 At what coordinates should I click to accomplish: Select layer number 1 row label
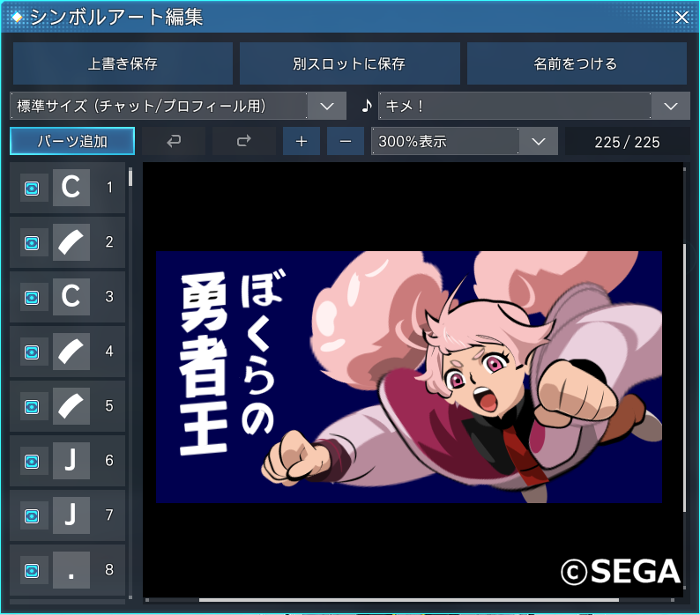click(x=109, y=188)
